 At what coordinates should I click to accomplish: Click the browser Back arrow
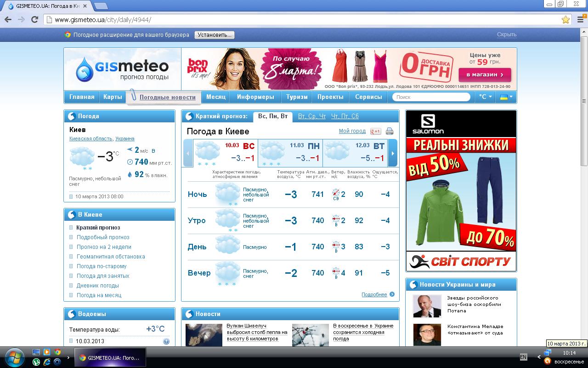[x=8, y=19]
